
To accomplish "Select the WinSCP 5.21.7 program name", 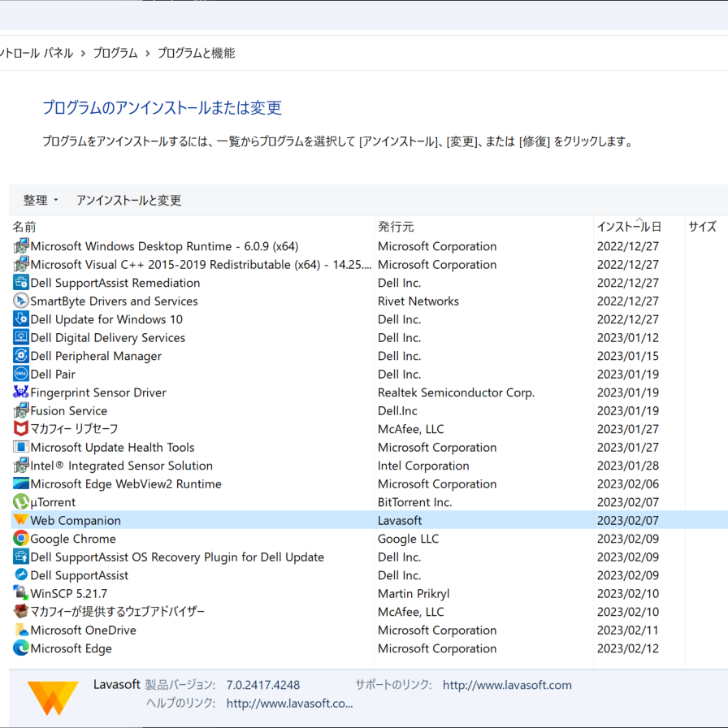I will pyautogui.click(x=69, y=593).
